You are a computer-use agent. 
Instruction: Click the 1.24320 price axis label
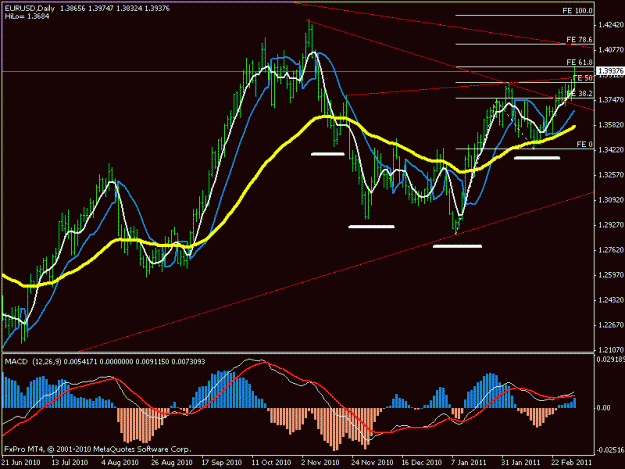[x=611, y=300]
